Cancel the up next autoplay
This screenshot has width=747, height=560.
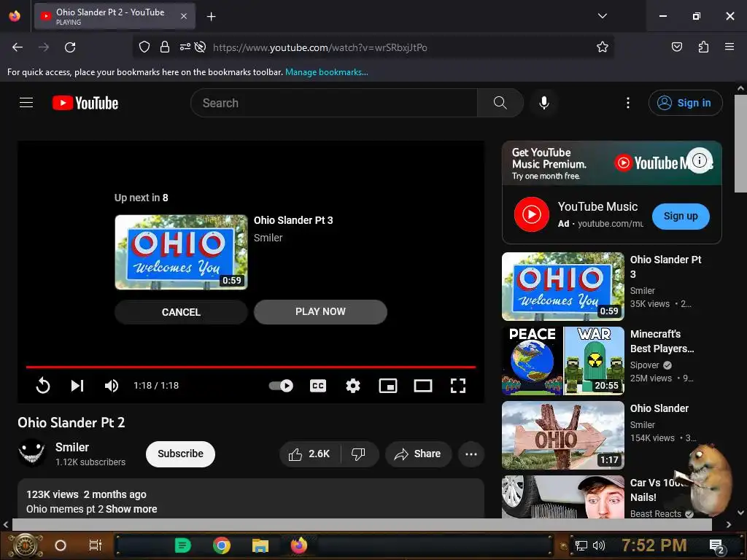[181, 312]
